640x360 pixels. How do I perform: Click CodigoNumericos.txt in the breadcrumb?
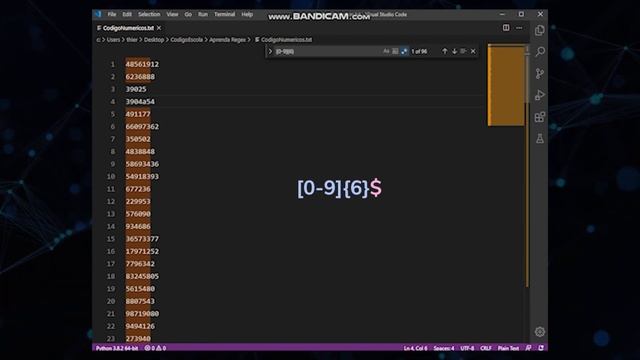[286, 40]
